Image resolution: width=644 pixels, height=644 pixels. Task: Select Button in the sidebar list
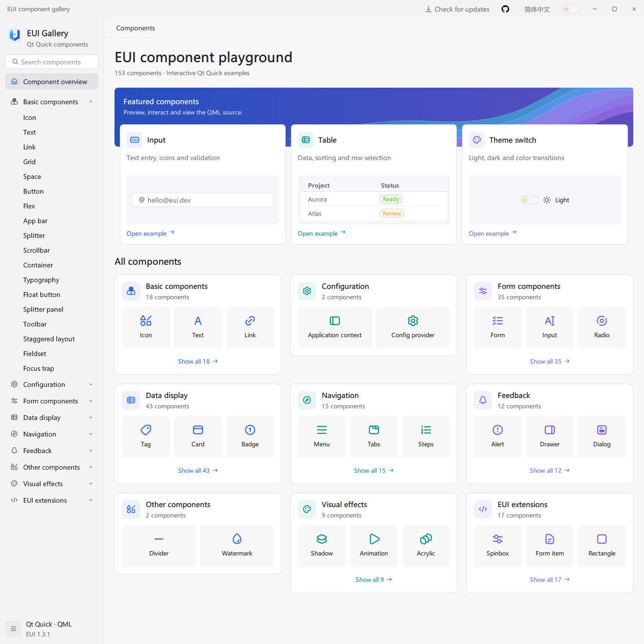52,191
